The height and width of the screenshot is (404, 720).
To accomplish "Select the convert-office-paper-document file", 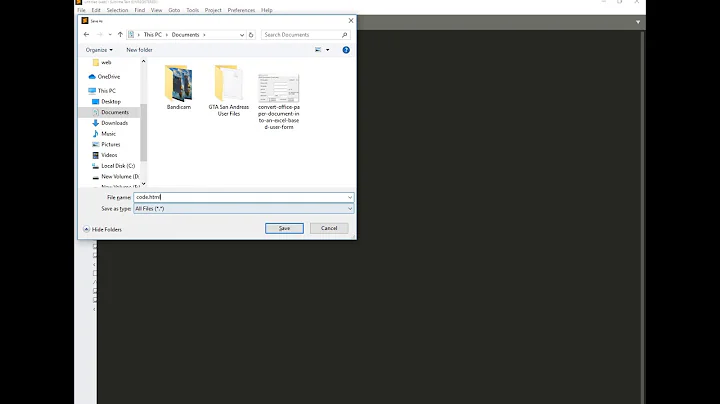I will coord(279,101).
